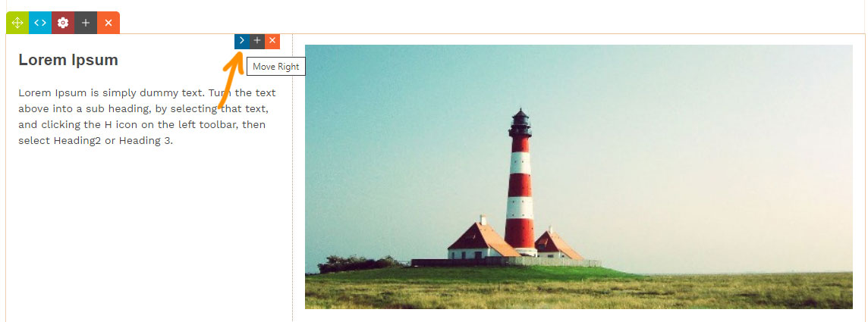
Task: Add a new row with the large plus icon
Action: (85, 23)
